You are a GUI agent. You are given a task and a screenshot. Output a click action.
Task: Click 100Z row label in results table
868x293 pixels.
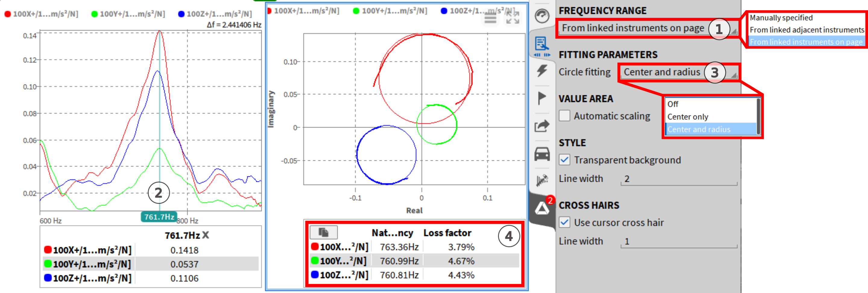click(344, 275)
